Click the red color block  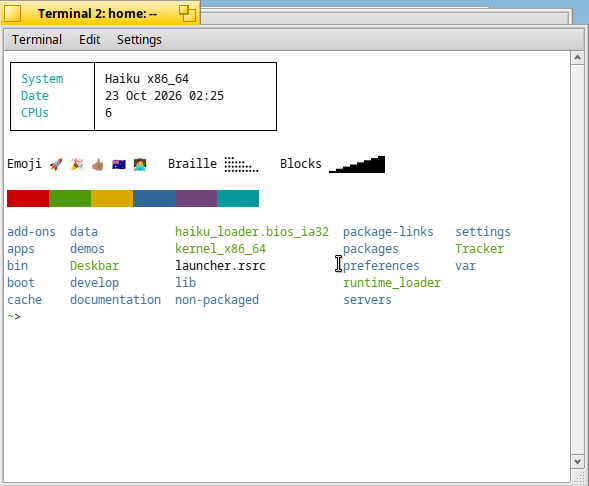click(28, 198)
